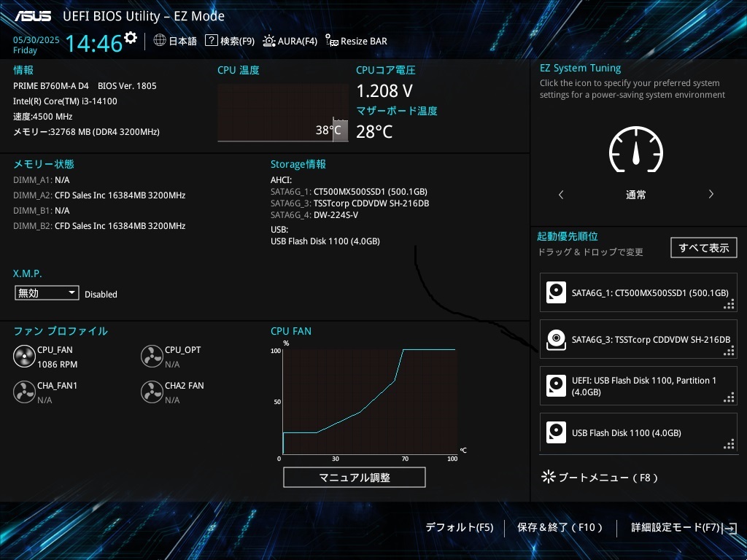Click optical drive icon of SATA6G_3 entry
Viewport: 747px width, 560px height.
pyautogui.click(x=556, y=340)
